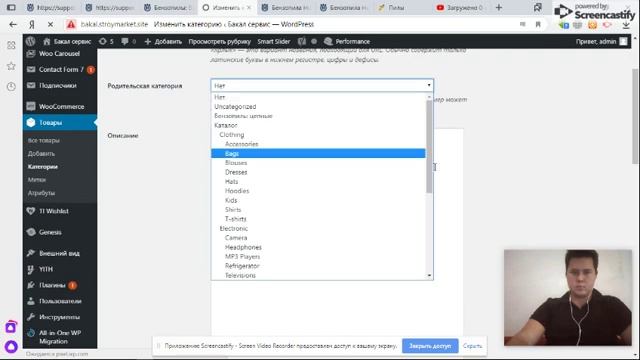
Task: Click the Товары sidebar section
Action: (60, 122)
